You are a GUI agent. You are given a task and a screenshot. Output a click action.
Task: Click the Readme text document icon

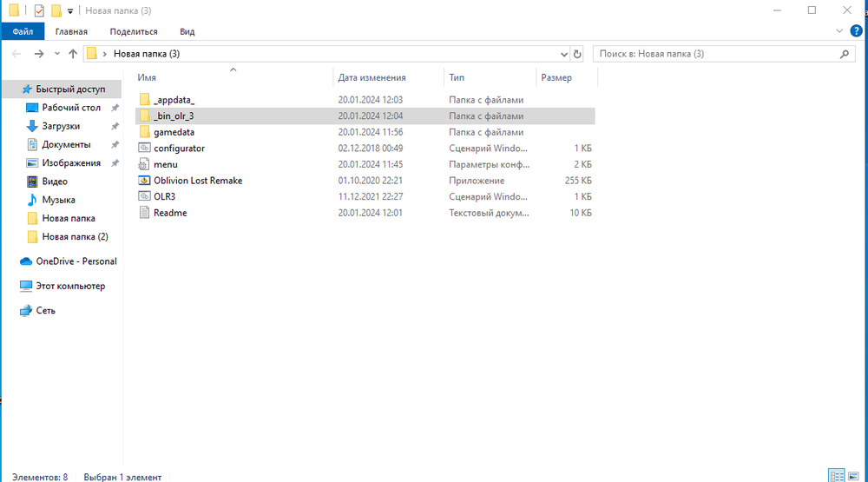(144, 212)
